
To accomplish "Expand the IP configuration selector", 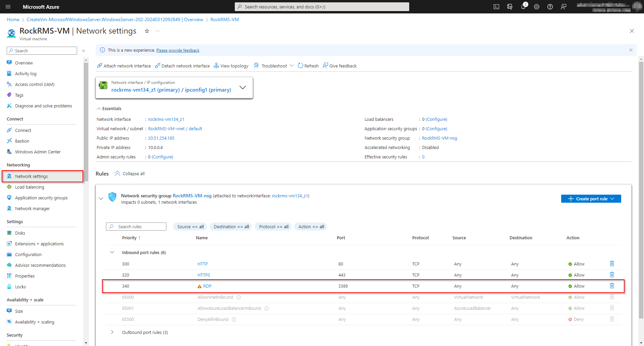I will (x=243, y=87).
